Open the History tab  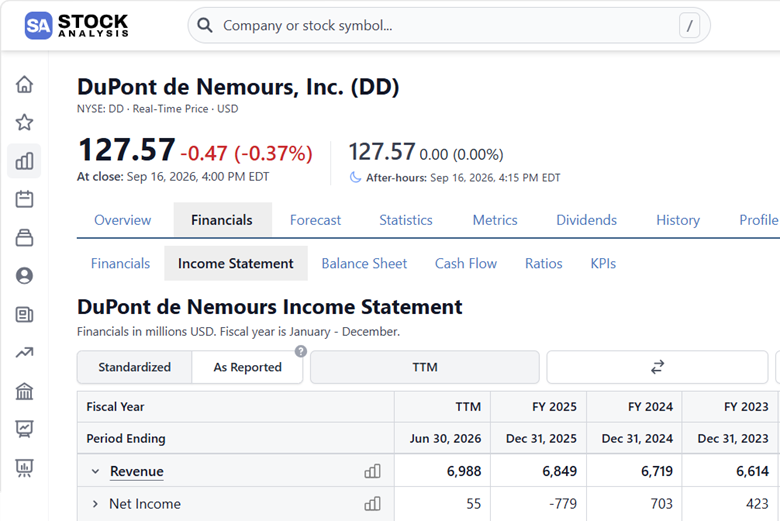click(678, 220)
